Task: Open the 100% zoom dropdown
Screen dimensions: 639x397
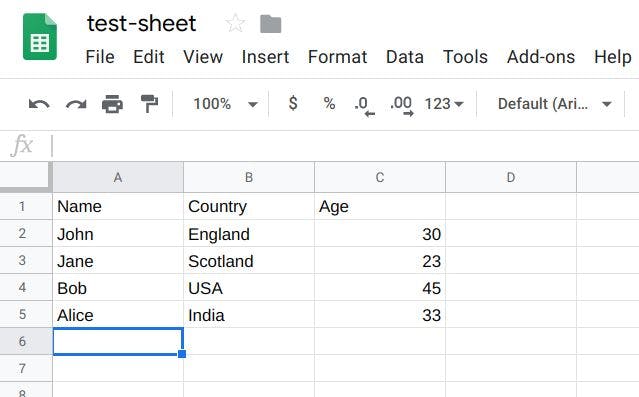Action: [x=225, y=104]
